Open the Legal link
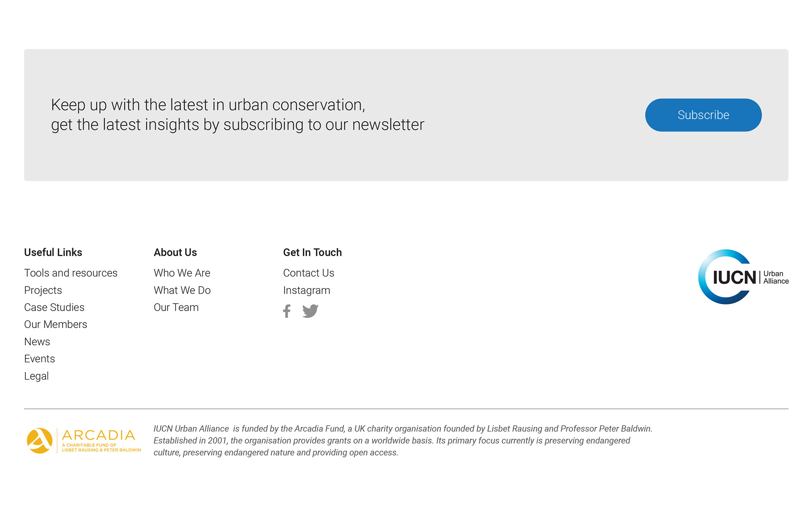Image resolution: width=812 pixels, height=506 pixels. click(x=36, y=376)
